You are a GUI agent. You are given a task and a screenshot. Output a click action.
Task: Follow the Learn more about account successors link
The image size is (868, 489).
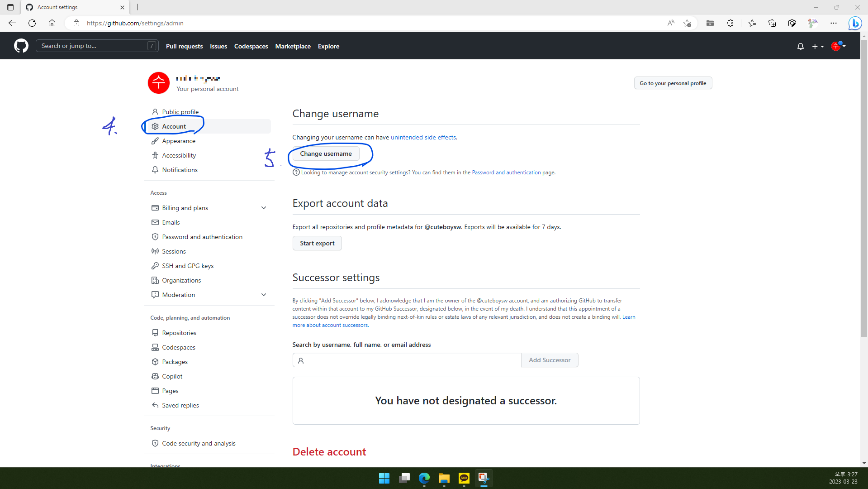tap(330, 325)
